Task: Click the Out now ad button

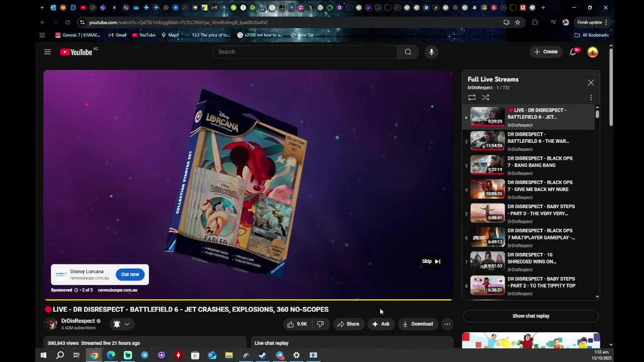Action: click(130, 275)
